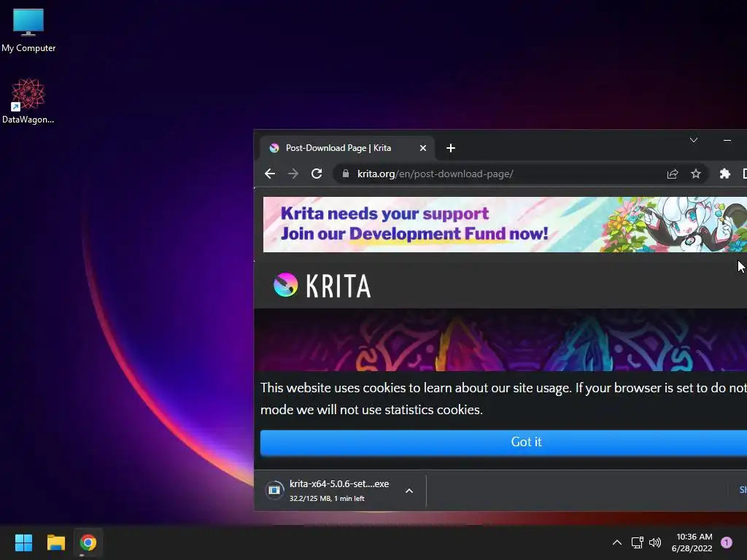747x560 pixels.
Task: Show hidden icons in system tray
Action: tap(617, 542)
